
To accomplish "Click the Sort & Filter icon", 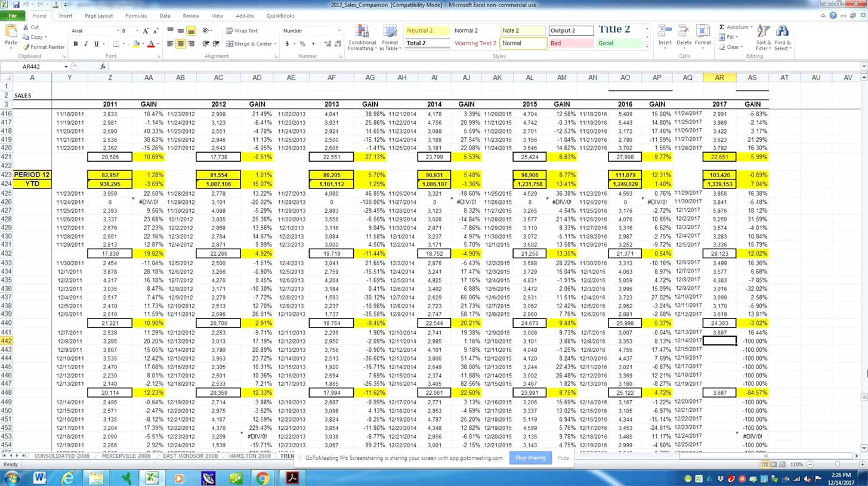I will [x=763, y=38].
